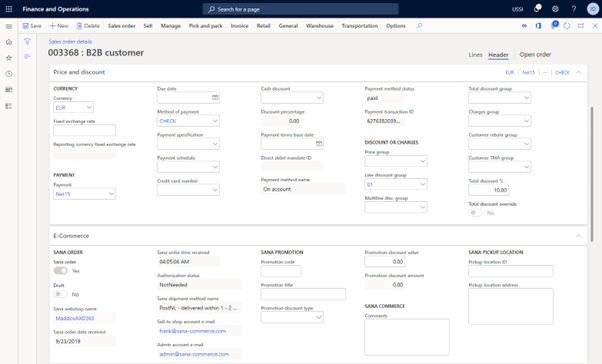The height and width of the screenshot is (364, 602).
Task: Open the Manage menu tab
Action: coord(170,26)
